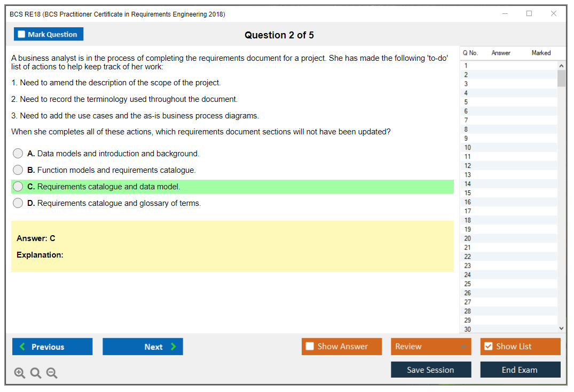
Task: Select option C Requirements catalogue and data model
Action: click(x=18, y=187)
